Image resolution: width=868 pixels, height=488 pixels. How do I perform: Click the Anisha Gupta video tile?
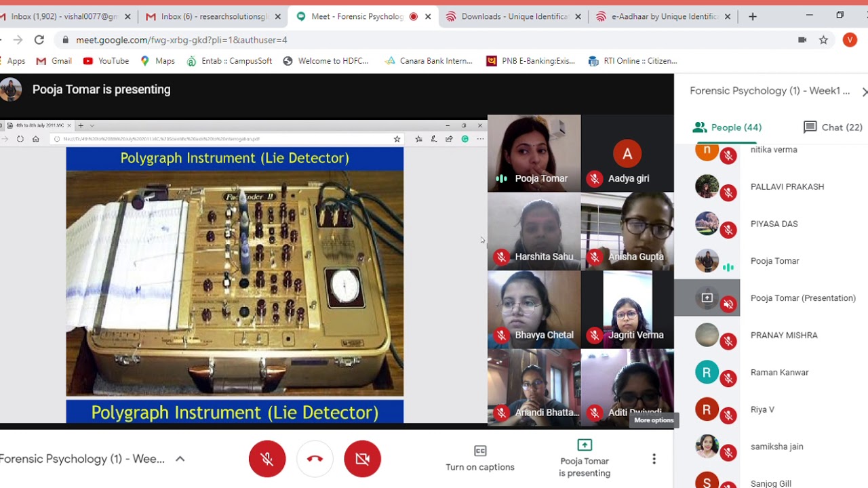627,231
